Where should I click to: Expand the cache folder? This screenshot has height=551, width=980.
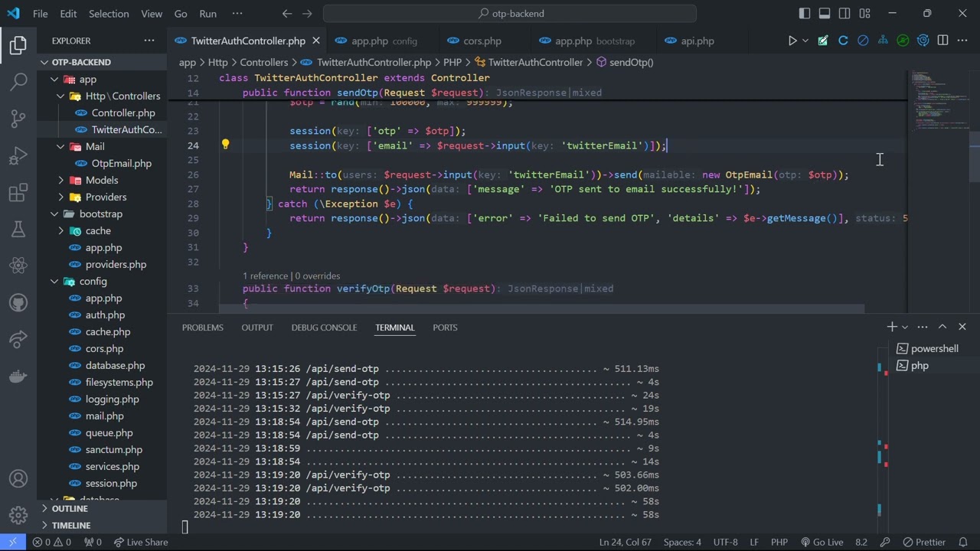pos(61,230)
